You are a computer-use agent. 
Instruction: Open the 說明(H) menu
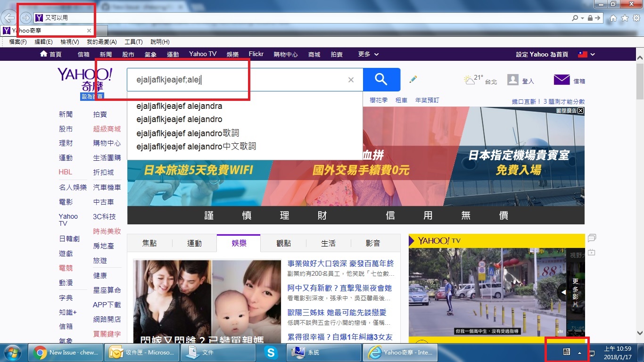[160, 42]
